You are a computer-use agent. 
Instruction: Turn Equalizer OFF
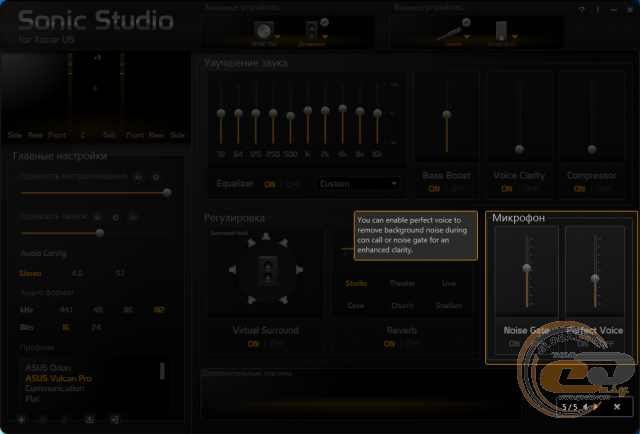(293, 185)
